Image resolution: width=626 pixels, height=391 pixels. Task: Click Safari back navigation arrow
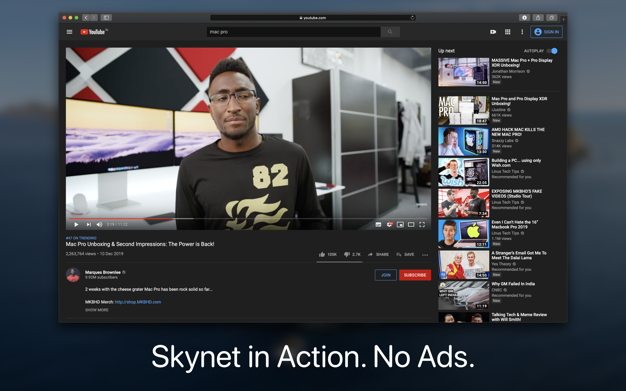[86, 18]
